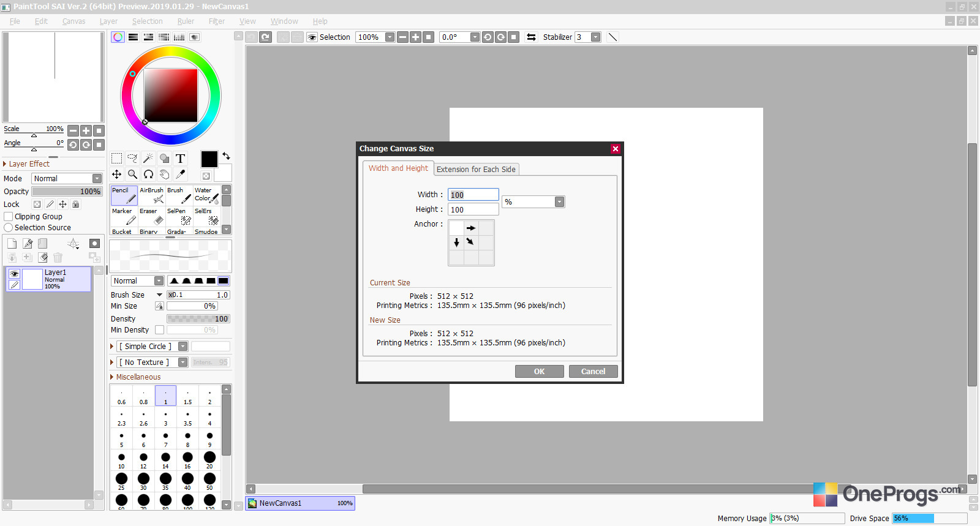
Task: Click the NewCanvas1 document tab
Action: point(300,503)
